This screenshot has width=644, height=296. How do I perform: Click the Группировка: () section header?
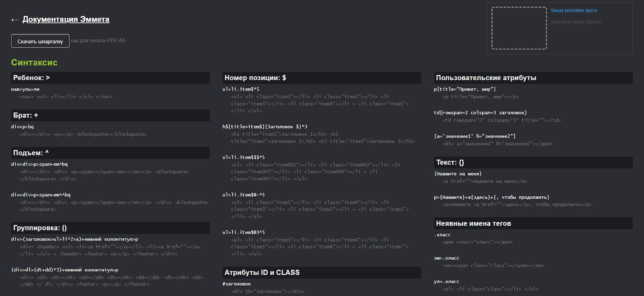pos(110,228)
